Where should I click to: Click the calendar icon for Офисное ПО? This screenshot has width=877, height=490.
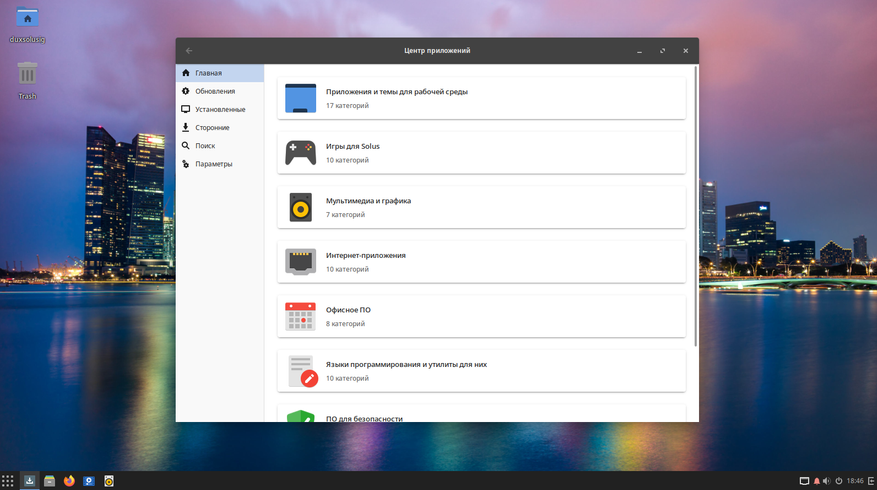coord(300,316)
